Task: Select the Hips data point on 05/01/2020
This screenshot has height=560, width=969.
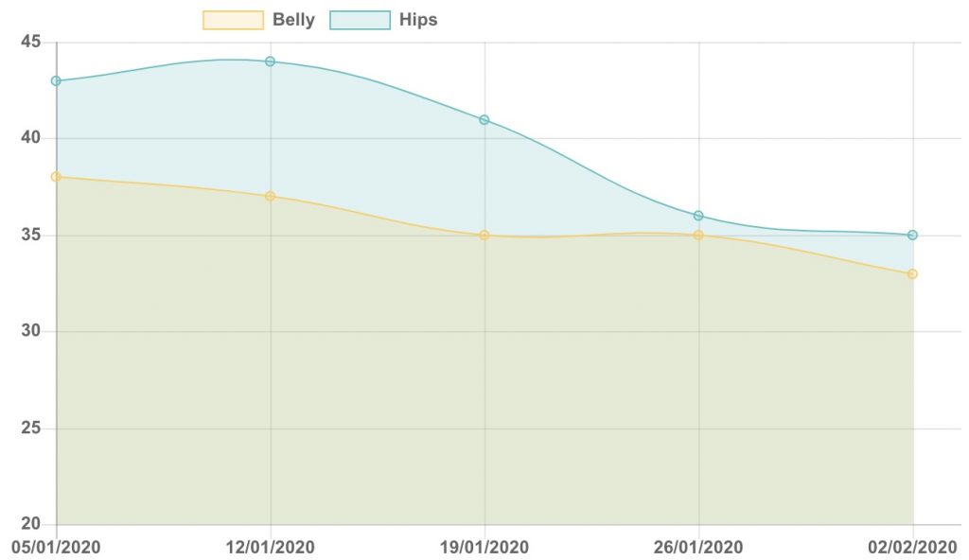Action: (x=56, y=81)
